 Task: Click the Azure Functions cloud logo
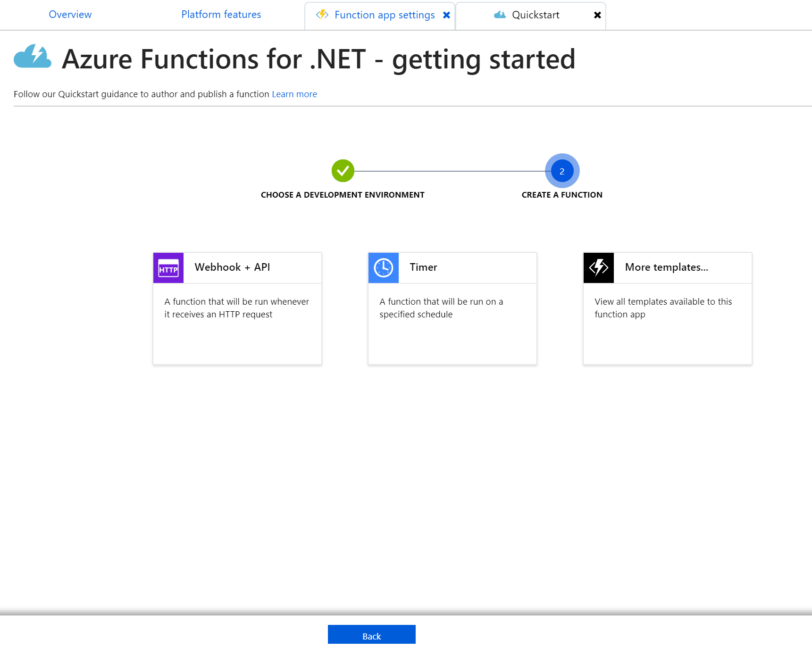(33, 57)
